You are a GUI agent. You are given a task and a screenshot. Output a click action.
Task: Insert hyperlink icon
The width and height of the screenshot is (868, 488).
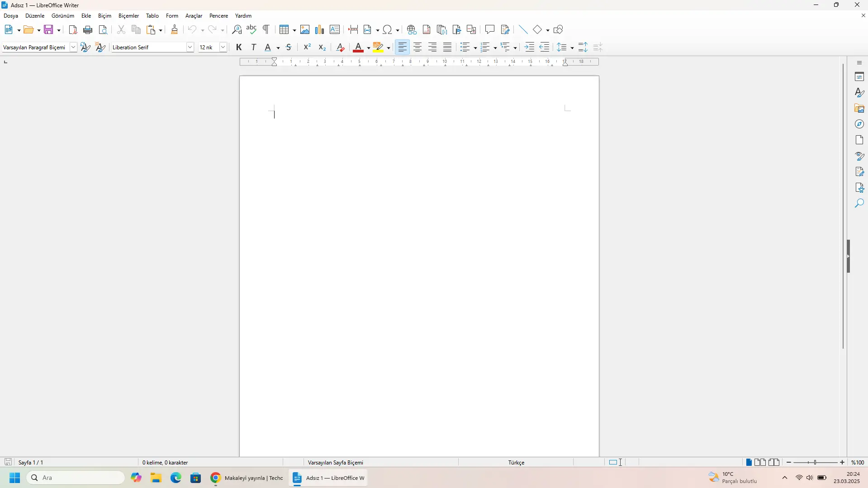(412, 30)
